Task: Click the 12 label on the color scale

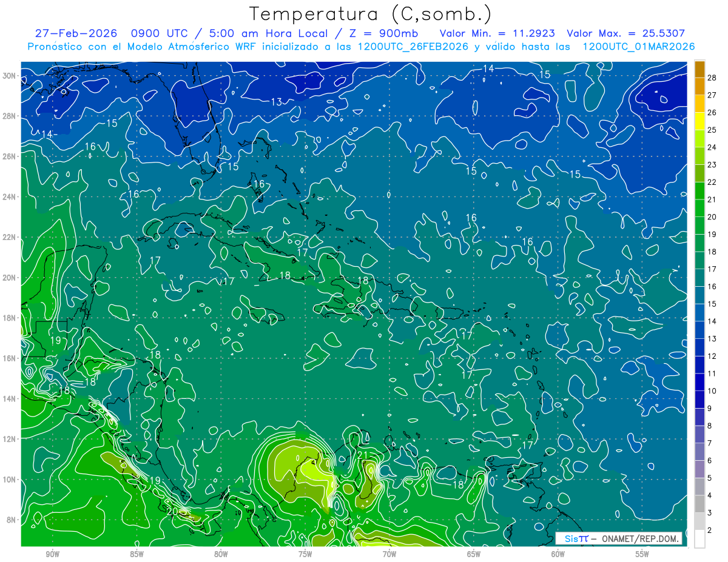Action: pyautogui.click(x=712, y=356)
